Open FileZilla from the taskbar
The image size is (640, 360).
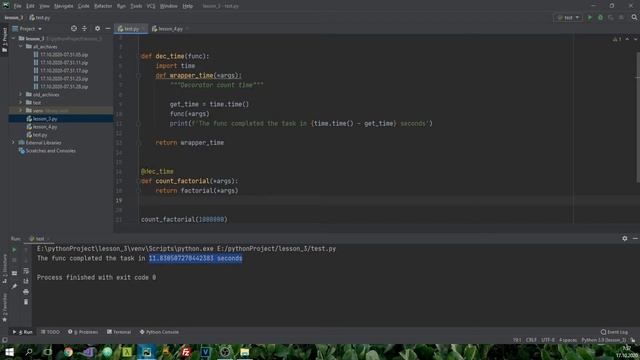click(x=186, y=352)
